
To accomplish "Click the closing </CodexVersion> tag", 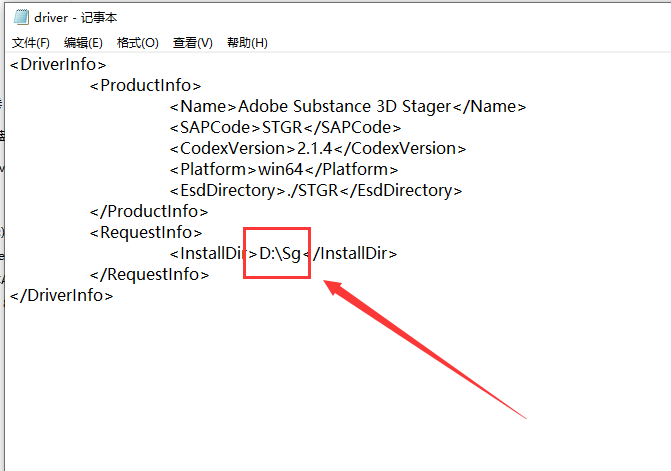I will (399, 148).
